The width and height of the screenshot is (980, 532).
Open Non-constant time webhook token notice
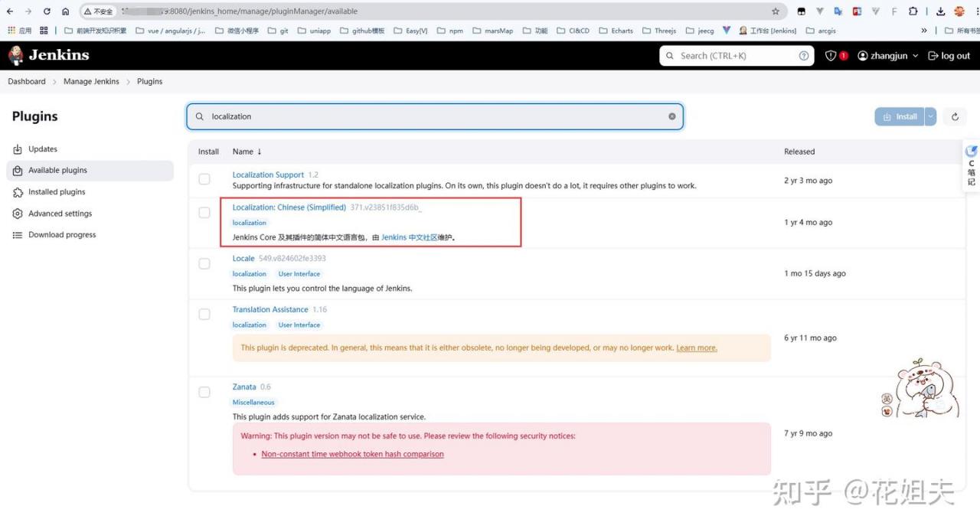tap(352, 455)
